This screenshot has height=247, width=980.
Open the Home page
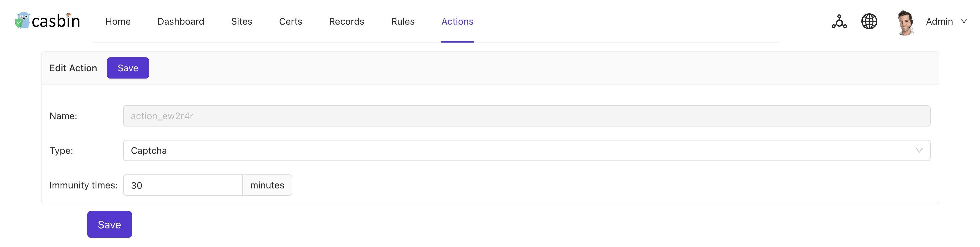(x=118, y=22)
